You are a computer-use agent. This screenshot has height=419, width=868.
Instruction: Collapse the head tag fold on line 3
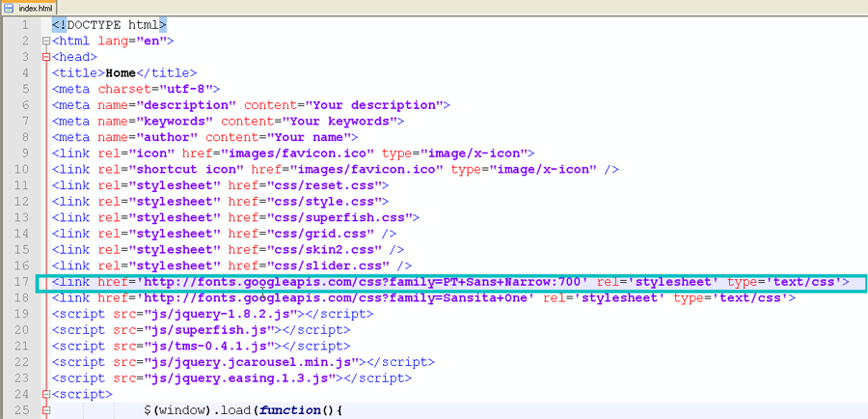point(46,57)
